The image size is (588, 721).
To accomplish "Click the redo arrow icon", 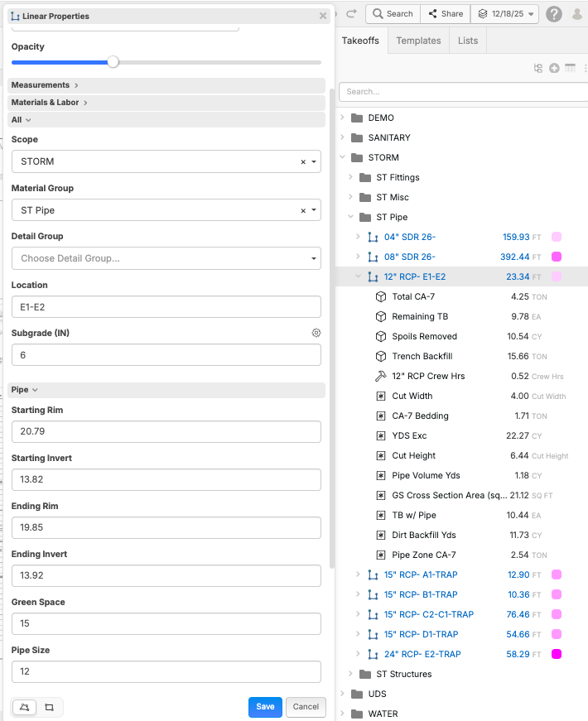I will click(351, 13).
